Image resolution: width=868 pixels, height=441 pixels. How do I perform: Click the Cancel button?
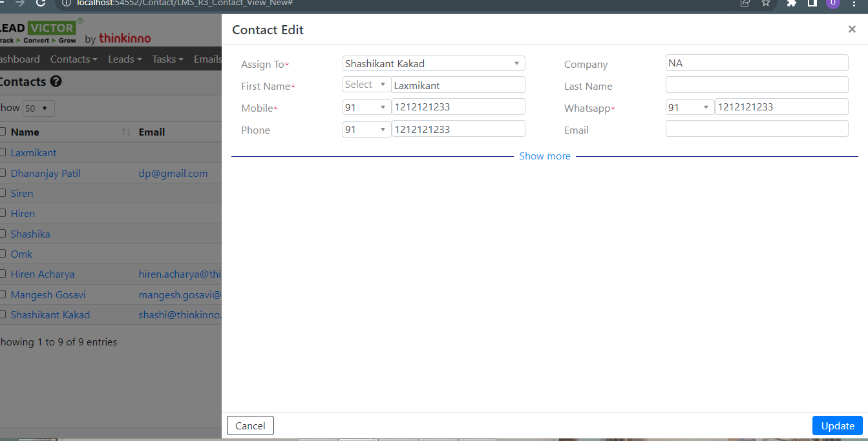pos(250,426)
